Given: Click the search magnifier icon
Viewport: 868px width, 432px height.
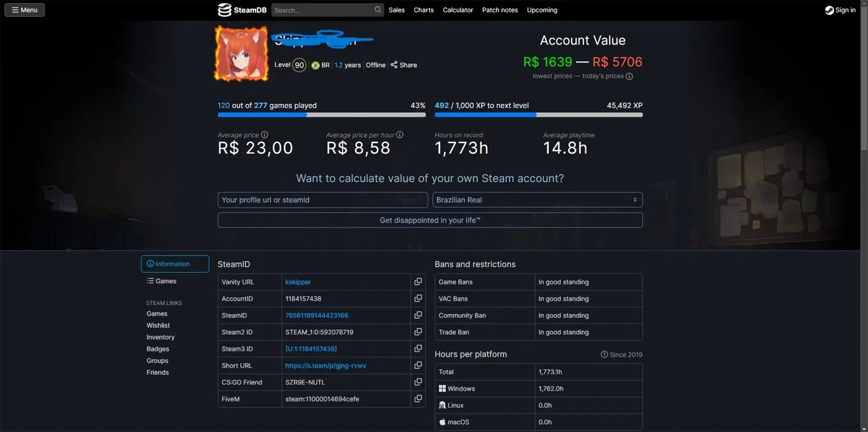Looking at the screenshot, I should [x=378, y=10].
